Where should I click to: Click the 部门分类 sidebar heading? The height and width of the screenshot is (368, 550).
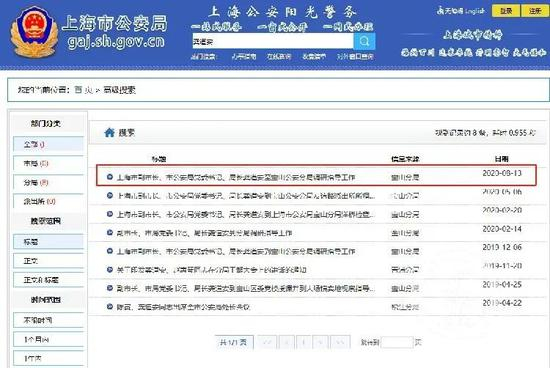tap(46, 123)
